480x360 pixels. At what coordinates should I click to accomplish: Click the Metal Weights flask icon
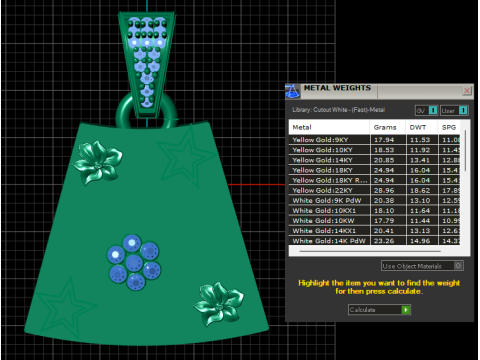[293, 91]
